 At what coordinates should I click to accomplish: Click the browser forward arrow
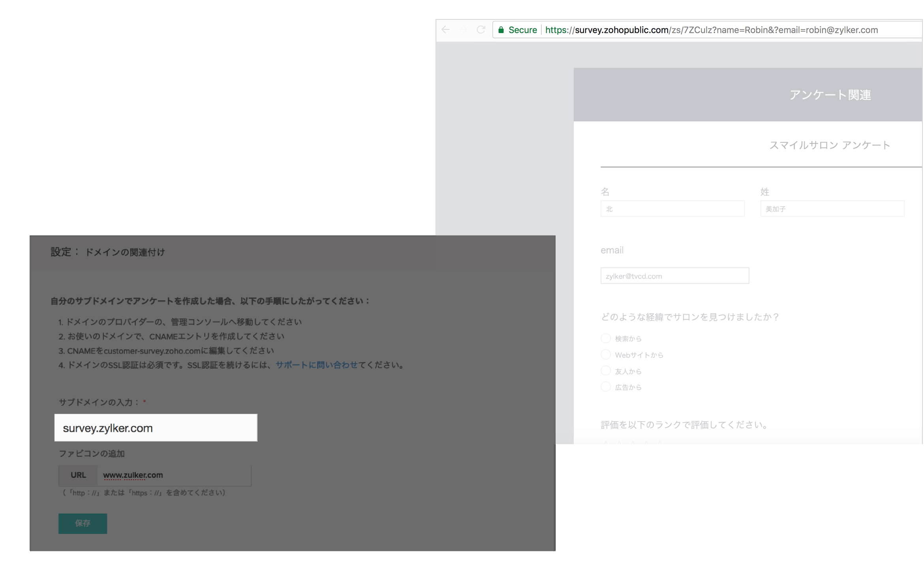tap(463, 30)
